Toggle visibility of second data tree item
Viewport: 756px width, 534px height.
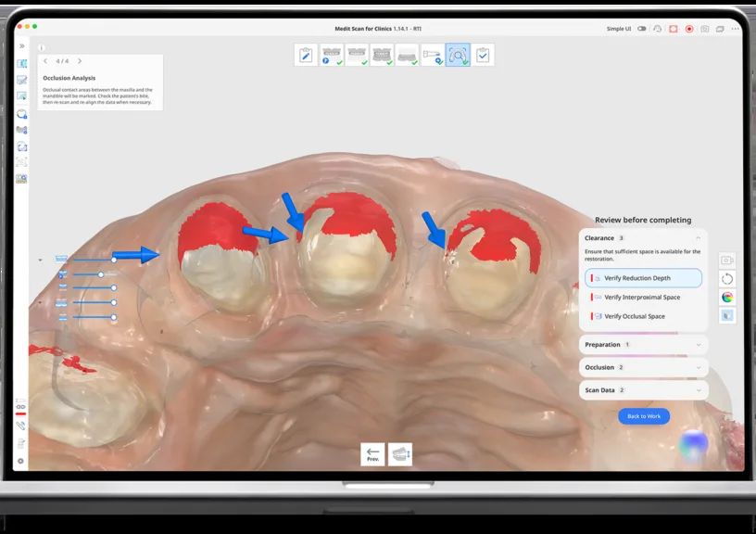pyautogui.click(x=62, y=274)
